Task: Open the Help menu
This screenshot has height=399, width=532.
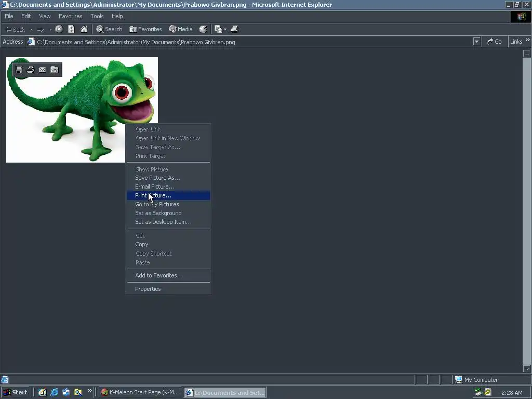Action: tap(117, 16)
